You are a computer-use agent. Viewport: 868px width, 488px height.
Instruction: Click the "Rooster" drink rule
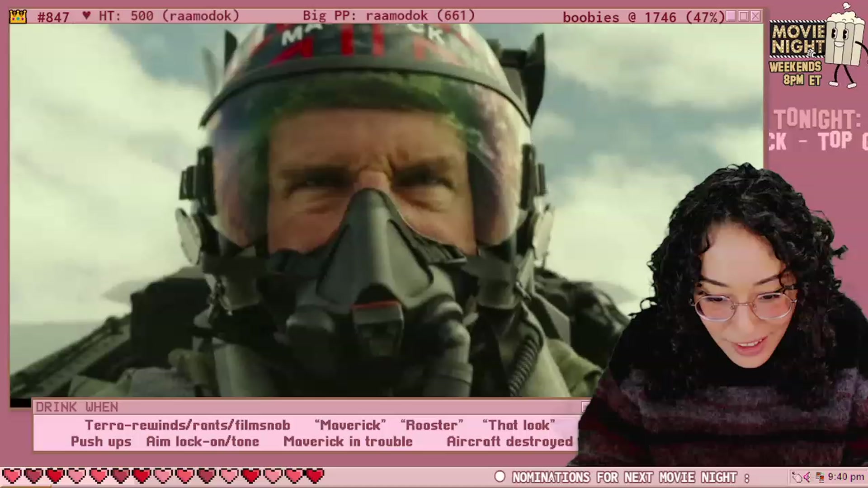(x=432, y=425)
